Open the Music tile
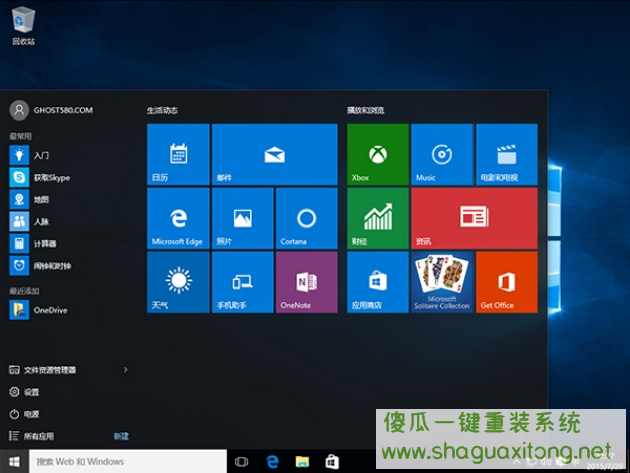630x473 pixels. pyautogui.click(x=442, y=154)
